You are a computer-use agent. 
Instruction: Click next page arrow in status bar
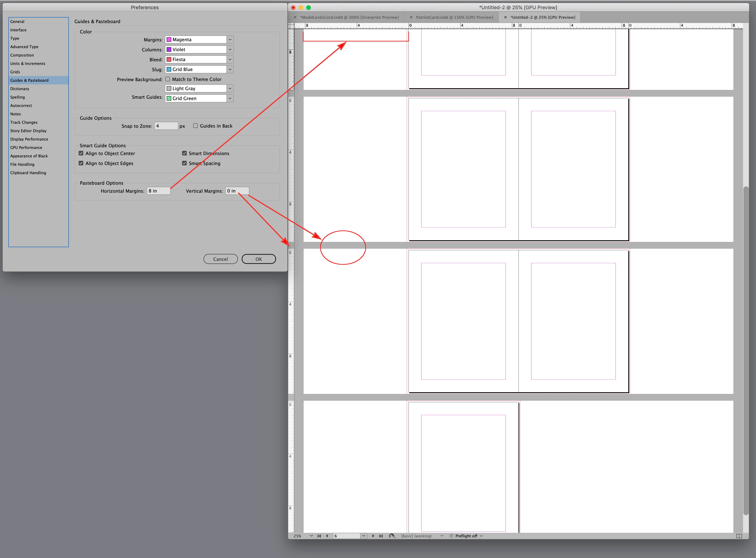[x=373, y=536]
